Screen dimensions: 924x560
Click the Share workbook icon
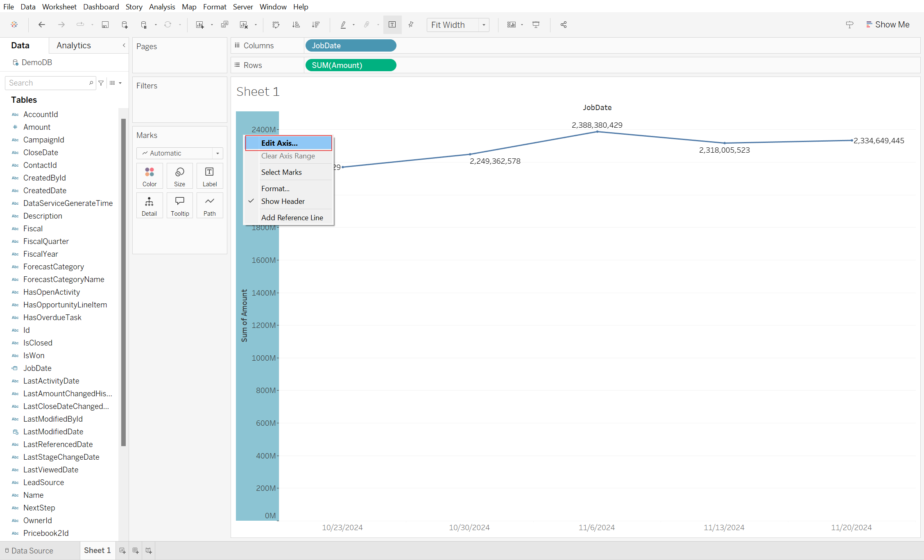pos(564,25)
